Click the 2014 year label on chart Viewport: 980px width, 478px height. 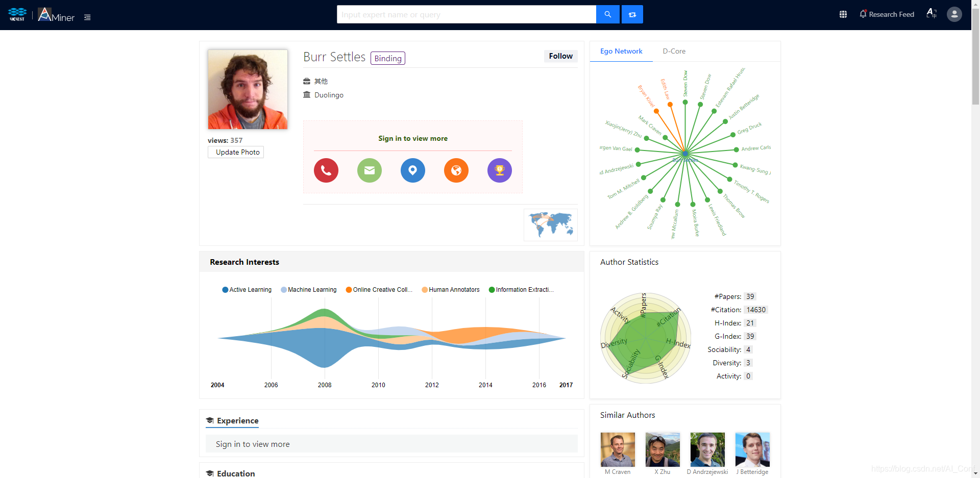pyautogui.click(x=485, y=385)
